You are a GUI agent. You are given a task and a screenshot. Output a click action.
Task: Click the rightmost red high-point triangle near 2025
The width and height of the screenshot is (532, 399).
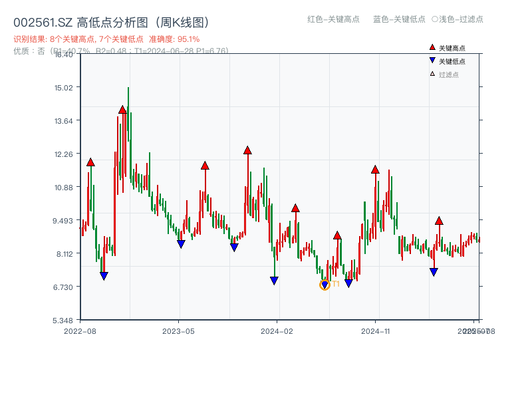tap(439, 219)
